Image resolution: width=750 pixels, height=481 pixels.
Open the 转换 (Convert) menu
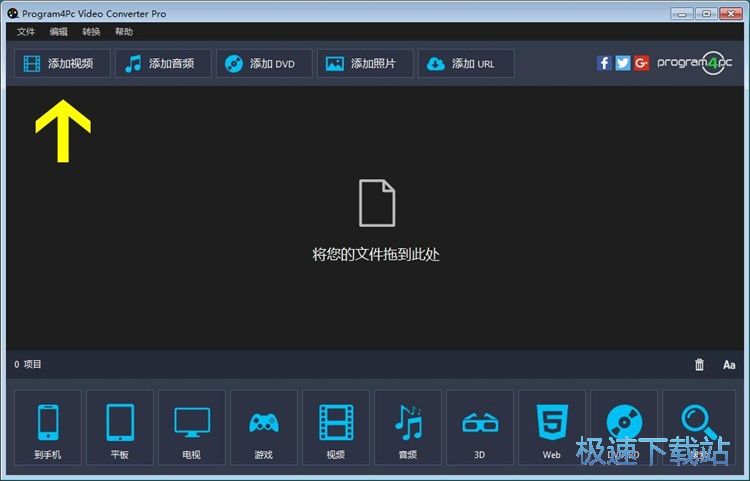tap(91, 32)
